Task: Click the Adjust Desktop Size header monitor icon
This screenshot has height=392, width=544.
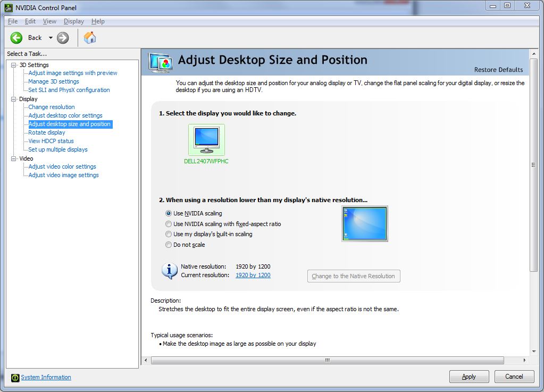Action: pyautogui.click(x=160, y=63)
